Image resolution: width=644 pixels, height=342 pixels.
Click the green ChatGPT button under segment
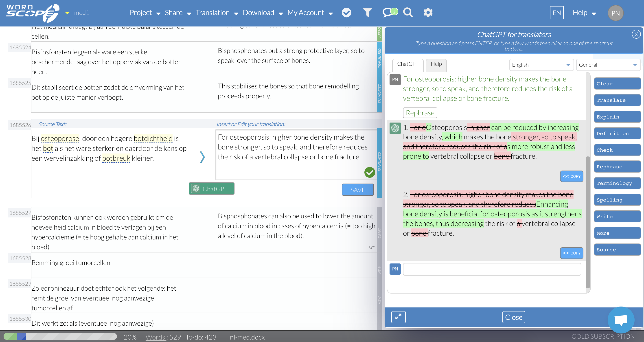pos(212,189)
